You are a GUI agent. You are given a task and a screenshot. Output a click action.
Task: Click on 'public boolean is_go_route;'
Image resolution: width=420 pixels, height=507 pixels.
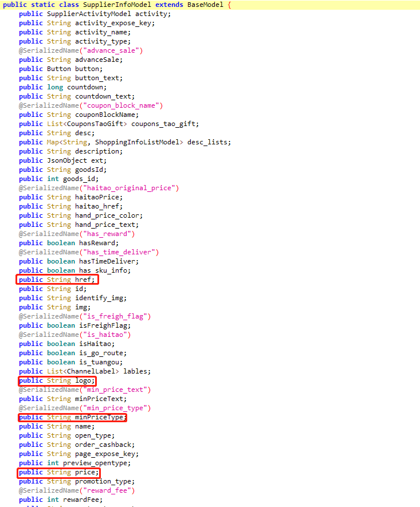[73, 353]
